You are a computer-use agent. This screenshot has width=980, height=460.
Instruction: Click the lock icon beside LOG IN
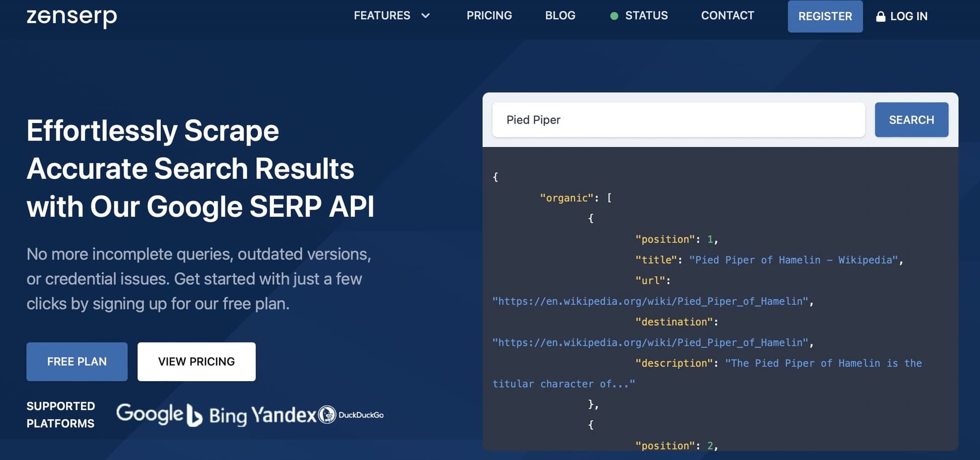881,16
